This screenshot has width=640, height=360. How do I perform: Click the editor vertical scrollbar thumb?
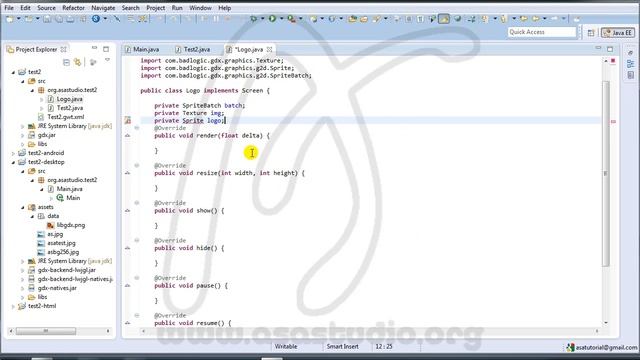click(x=606, y=173)
